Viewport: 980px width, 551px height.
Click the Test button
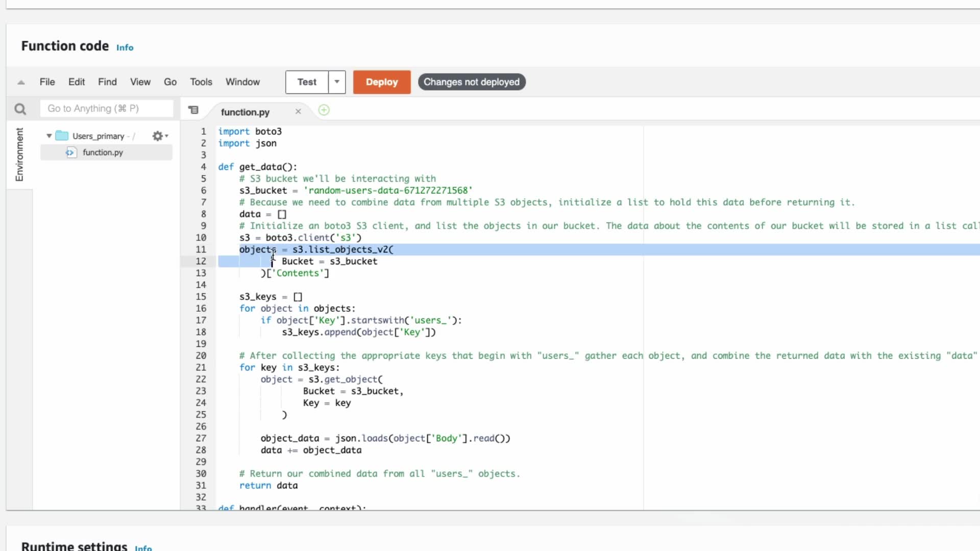[x=307, y=82]
